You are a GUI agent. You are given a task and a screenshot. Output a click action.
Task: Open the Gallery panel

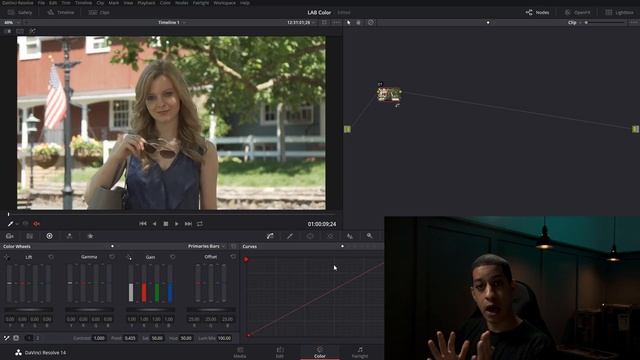click(x=20, y=12)
